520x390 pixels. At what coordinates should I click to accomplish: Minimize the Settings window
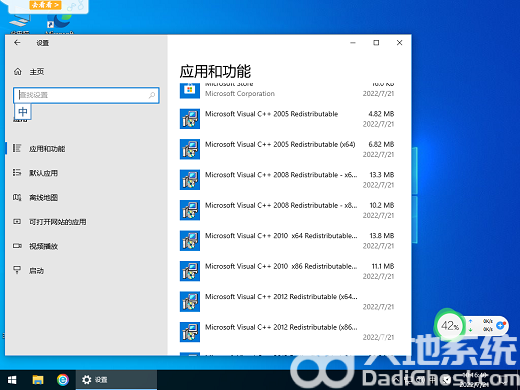[353, 43]
